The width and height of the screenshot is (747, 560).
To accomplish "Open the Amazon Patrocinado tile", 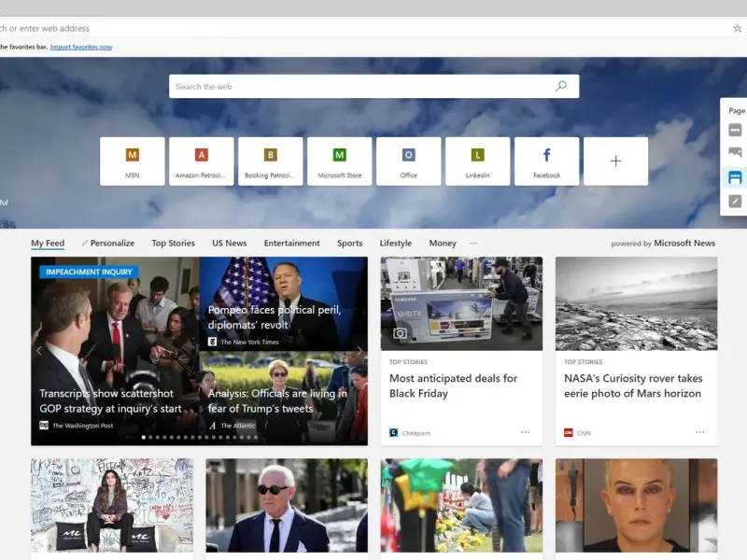I will 202,161.
